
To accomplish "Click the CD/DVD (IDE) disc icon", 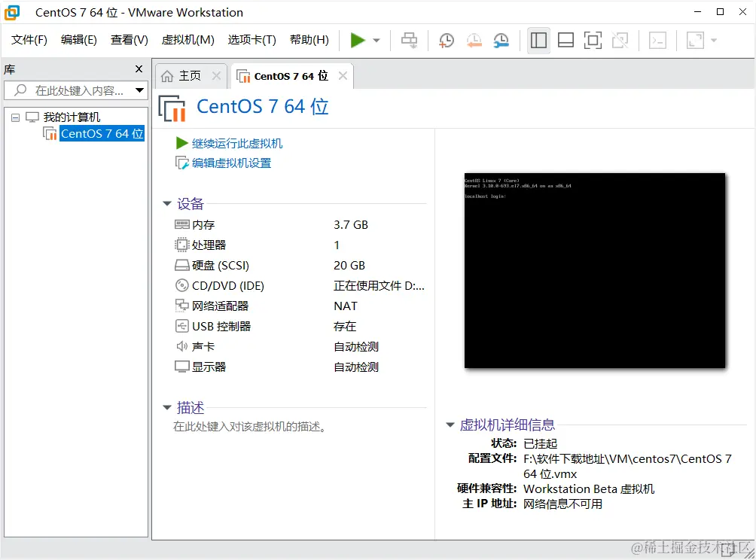I will [181, 285].
